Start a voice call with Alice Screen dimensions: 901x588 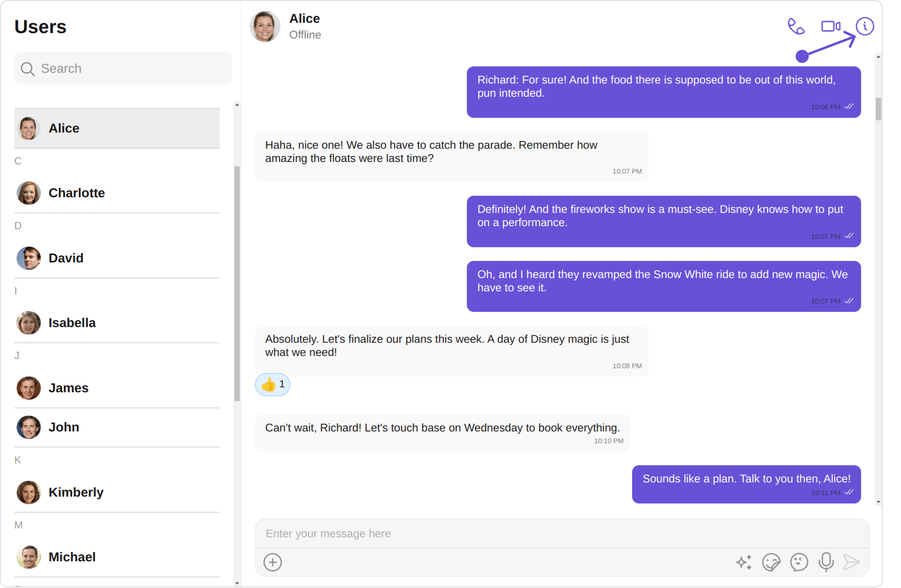(797, 26)
